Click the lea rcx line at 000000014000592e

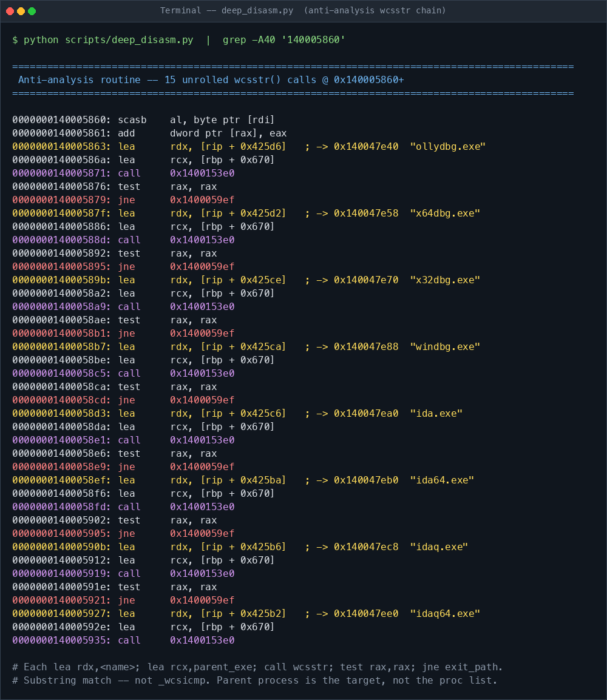[143, 627]
